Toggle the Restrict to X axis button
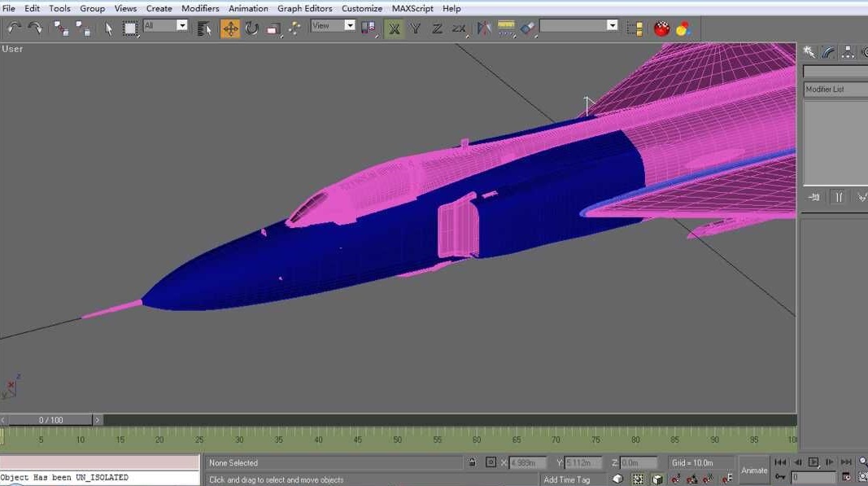 pyautogui.click(x=395, y=28)
